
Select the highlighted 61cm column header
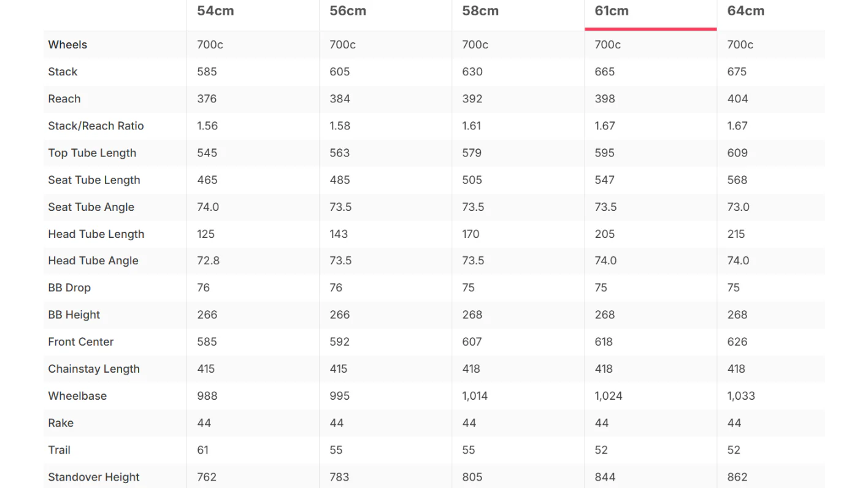coord(612,11)
